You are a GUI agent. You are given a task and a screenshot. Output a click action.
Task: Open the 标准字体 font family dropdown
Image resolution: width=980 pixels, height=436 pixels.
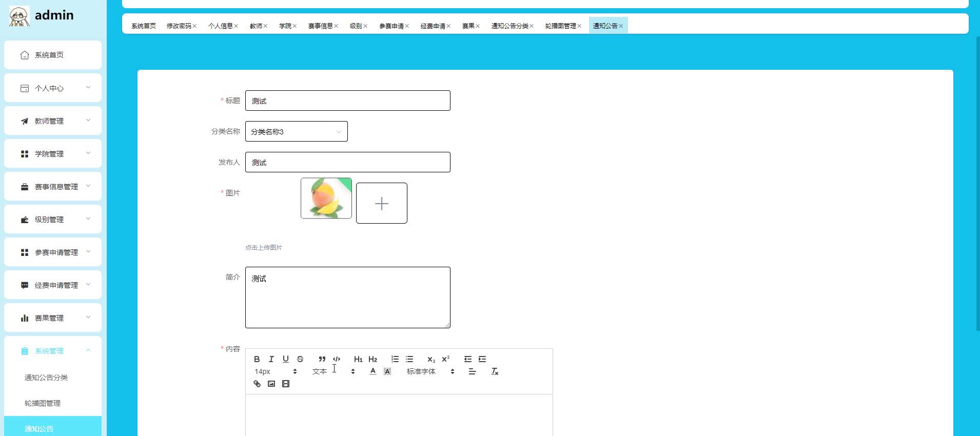[x=430, y=371]
